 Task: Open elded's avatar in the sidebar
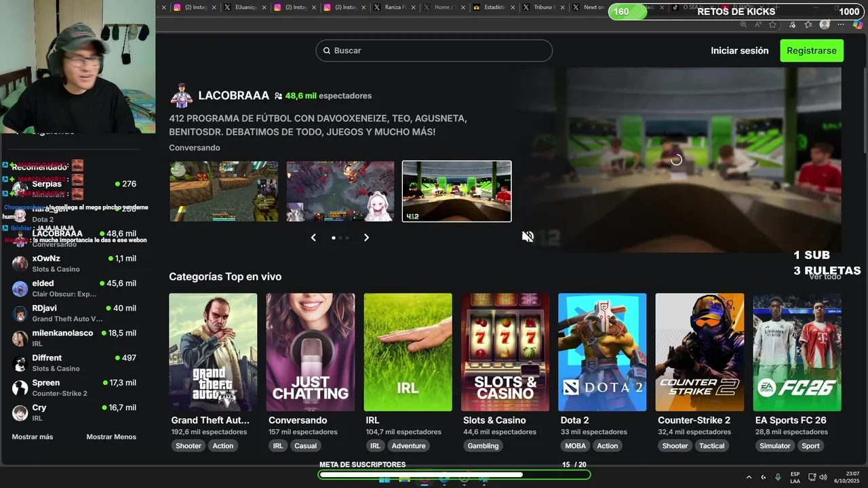pyautogui.click(x=20, y=289)
